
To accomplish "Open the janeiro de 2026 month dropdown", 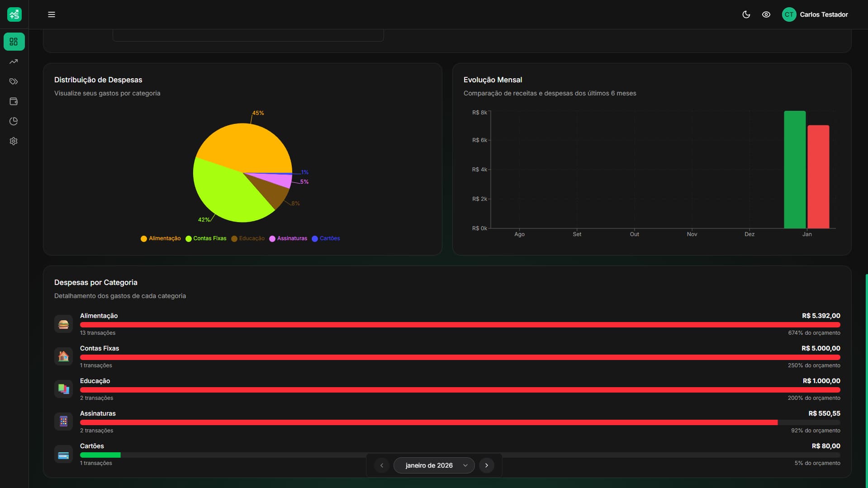I will [x=434, y=465].
